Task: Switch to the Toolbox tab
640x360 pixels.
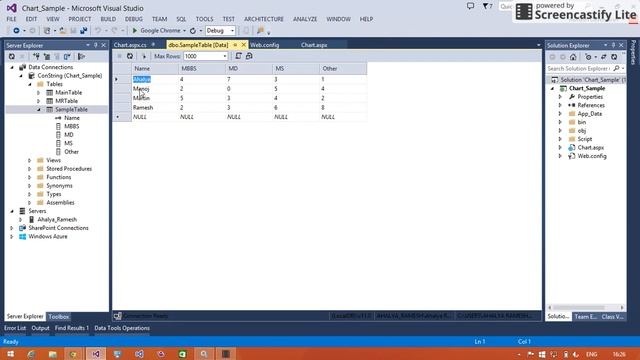Action: [59, 317]
